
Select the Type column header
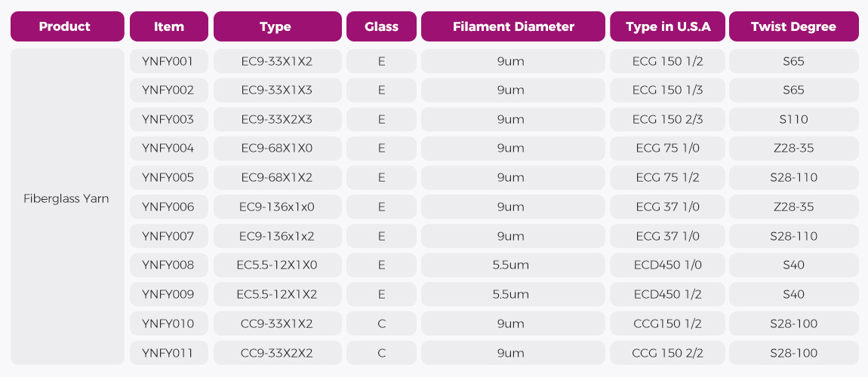pos(275,26)
